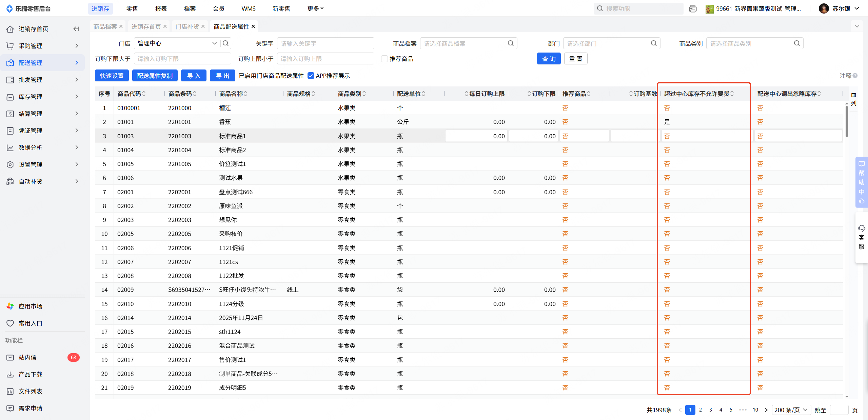
Task: Open the 200 条/页 page size dropdown
Action: click(x=791, y=410)
